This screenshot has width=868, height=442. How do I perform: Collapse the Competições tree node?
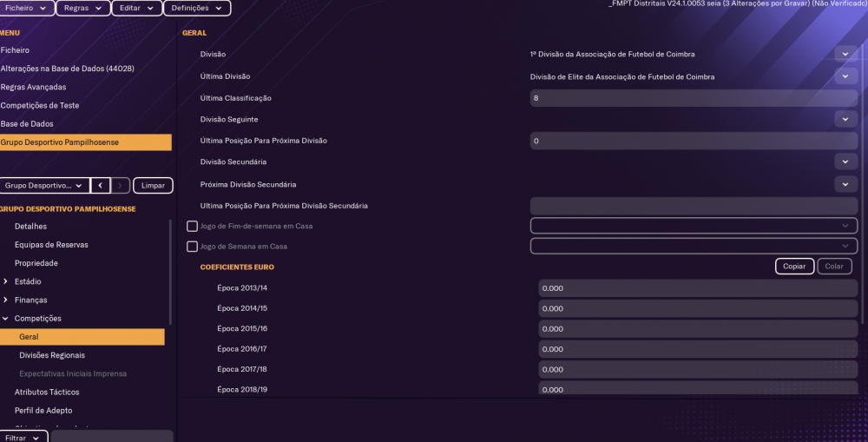pos(5,319)
